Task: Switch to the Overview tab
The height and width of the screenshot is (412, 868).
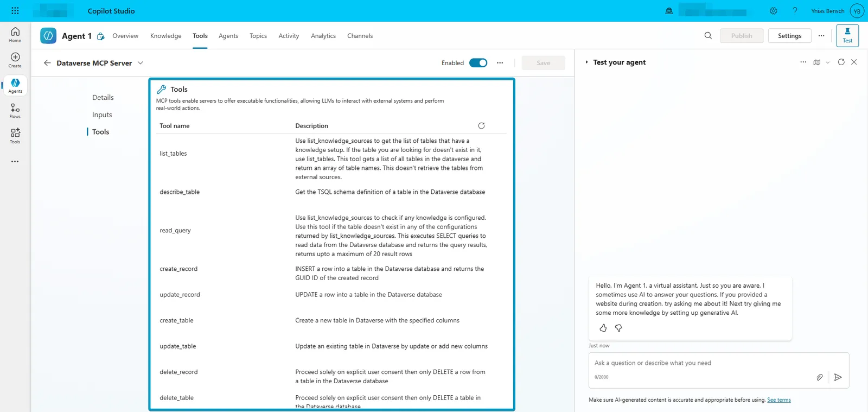Action: (x=125, y=36)
